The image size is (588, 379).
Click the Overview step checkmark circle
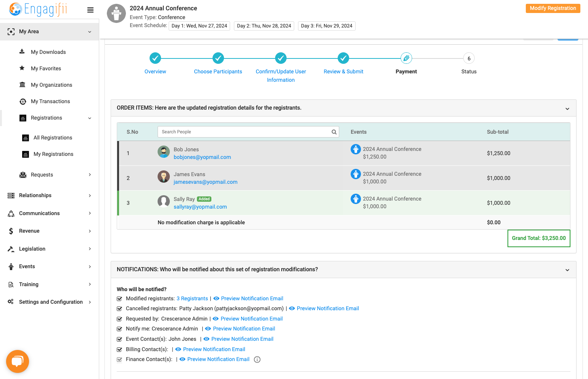pyautogui.click(x=155, y=58)
